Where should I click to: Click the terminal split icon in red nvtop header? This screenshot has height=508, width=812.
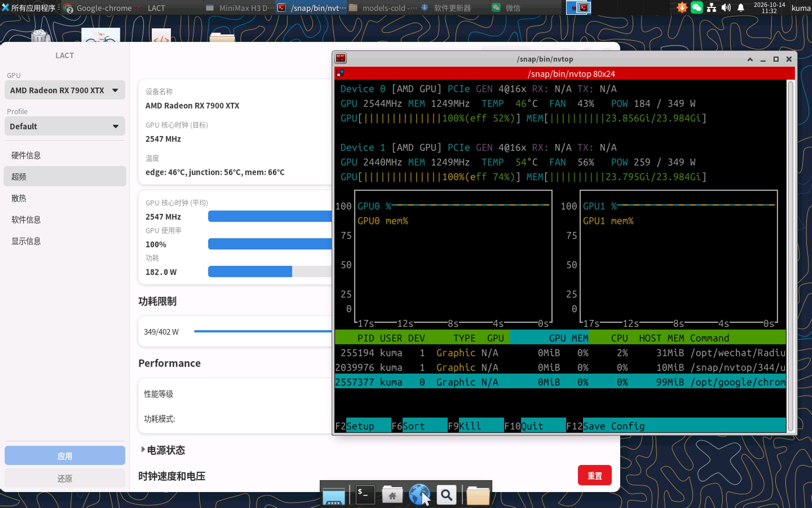(340, 73)
